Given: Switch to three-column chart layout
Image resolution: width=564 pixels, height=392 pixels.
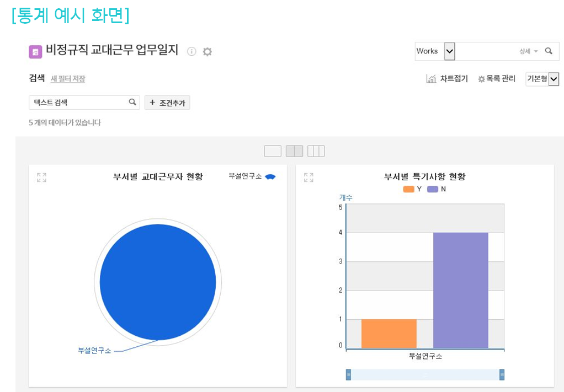Looking at the screenshot, I should [x=316, y=151].
